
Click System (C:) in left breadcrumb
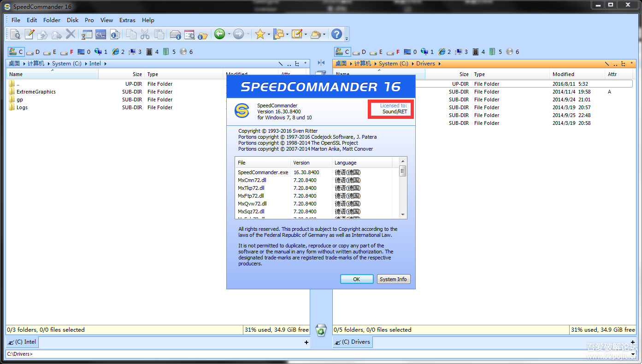(67, 64)
